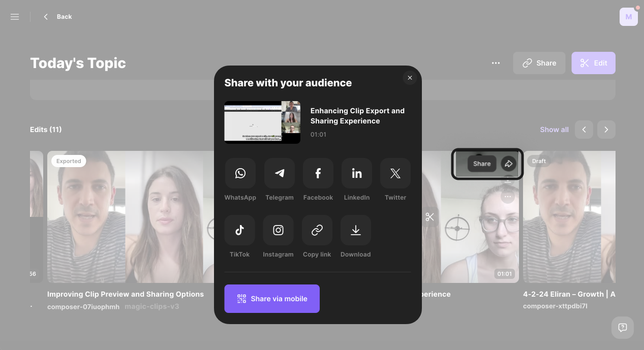This screenshot has width=644, height=350.
Task: Choose LinkedIn sharing option
Action: point(356,173)
